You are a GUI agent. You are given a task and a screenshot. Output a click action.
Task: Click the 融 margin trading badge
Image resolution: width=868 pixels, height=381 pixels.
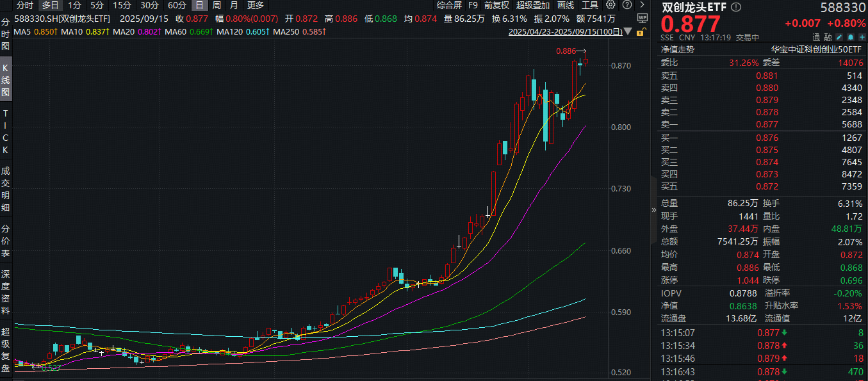click(827, 37)
